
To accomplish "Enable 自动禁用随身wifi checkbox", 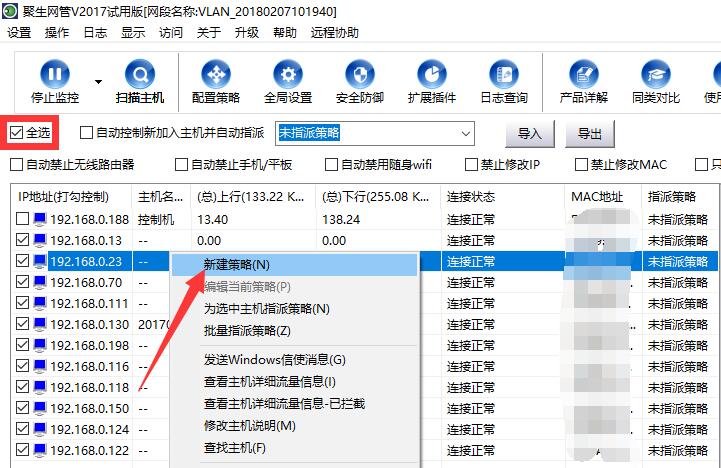I will click(331, 165).
